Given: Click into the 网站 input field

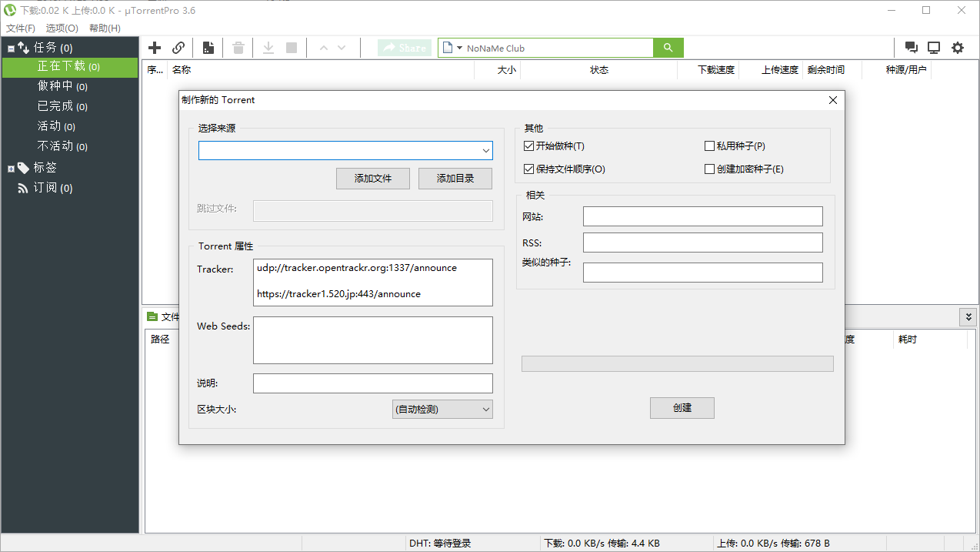Looking at the screenshot, I should click(702, 216).
